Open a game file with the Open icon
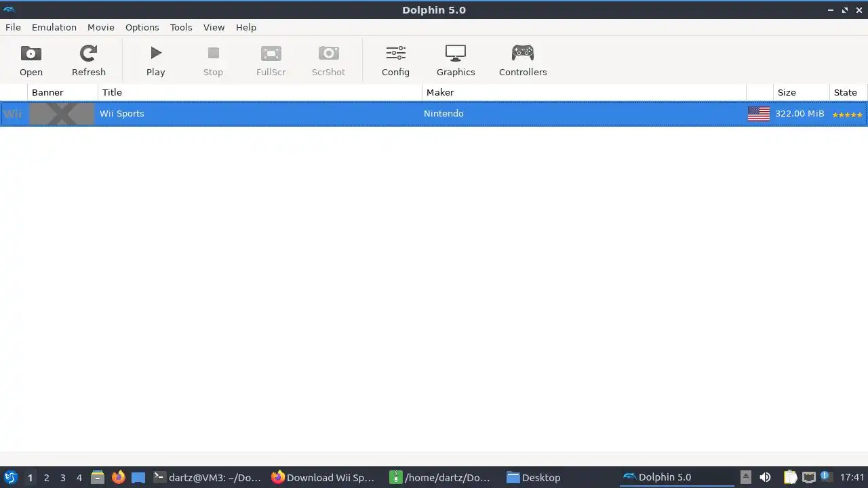This screenshot has width=868, height=488. 31,60
